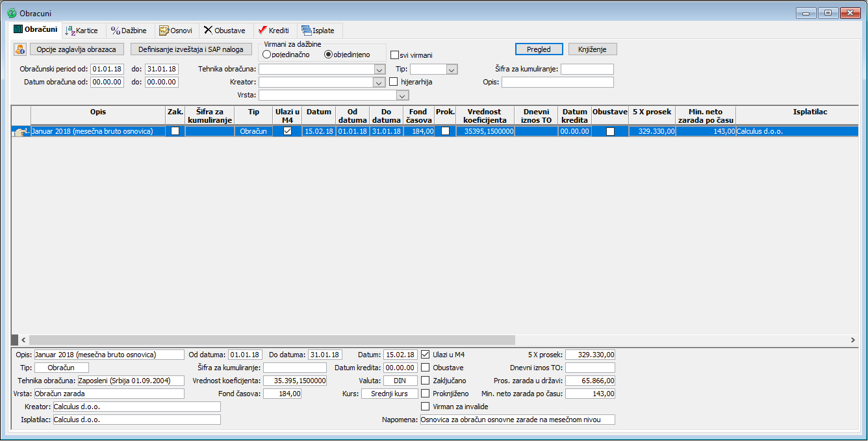This screenshot has width=868, height=441.
Task: Open the Osnovi tab
Action: 175,31
